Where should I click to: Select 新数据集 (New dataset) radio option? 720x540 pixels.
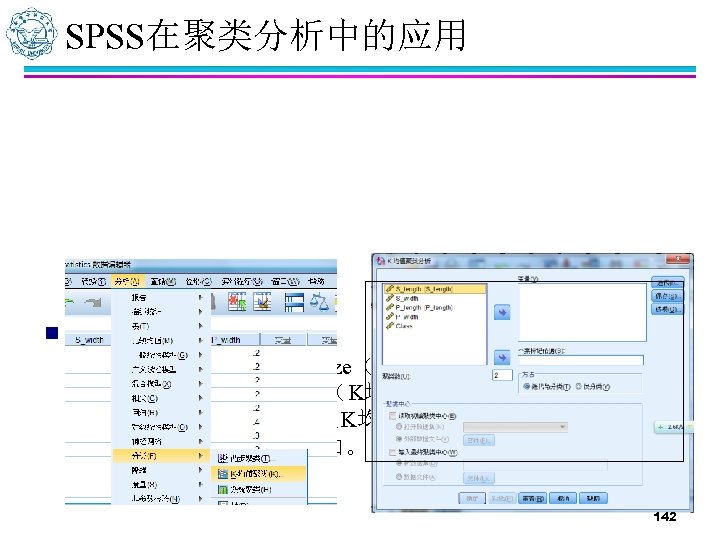click(x=416, y=464)
